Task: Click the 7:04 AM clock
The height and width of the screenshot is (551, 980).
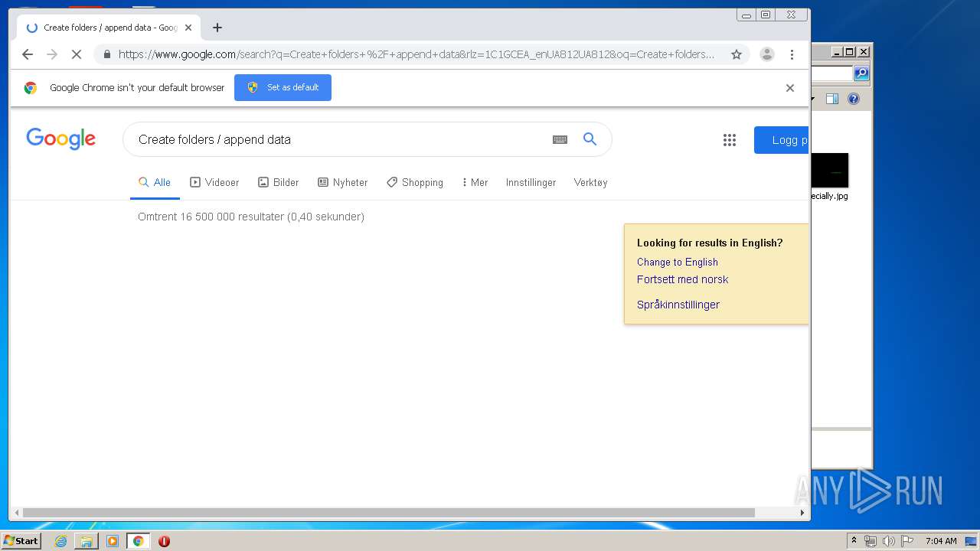Action: coord(941,541)
